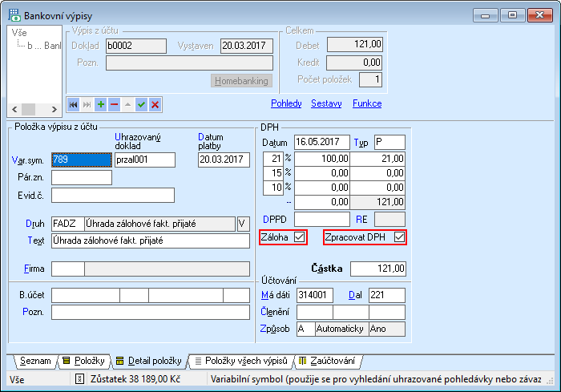Confirm changes with green checkmark icon

coord(141,104)
